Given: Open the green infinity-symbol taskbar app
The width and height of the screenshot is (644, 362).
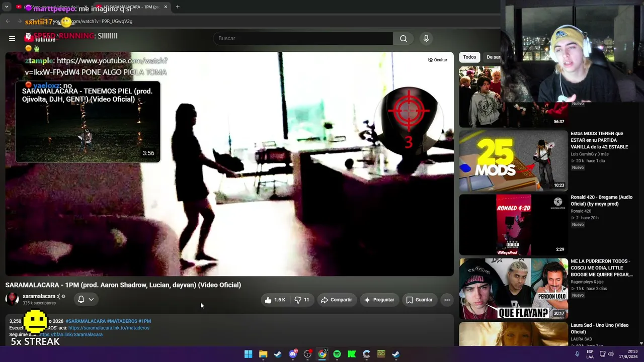Looking at the screenshot, I should (x=381, y=354).
